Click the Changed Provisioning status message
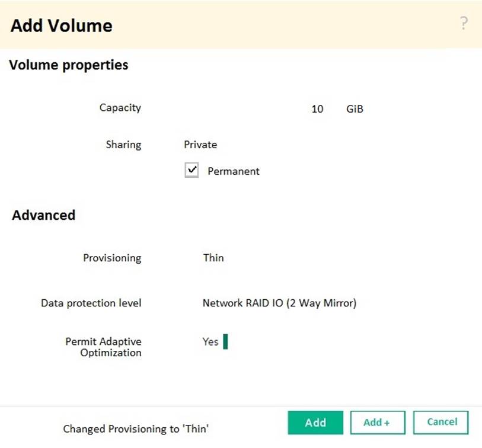482x448 pixels. 136,429
